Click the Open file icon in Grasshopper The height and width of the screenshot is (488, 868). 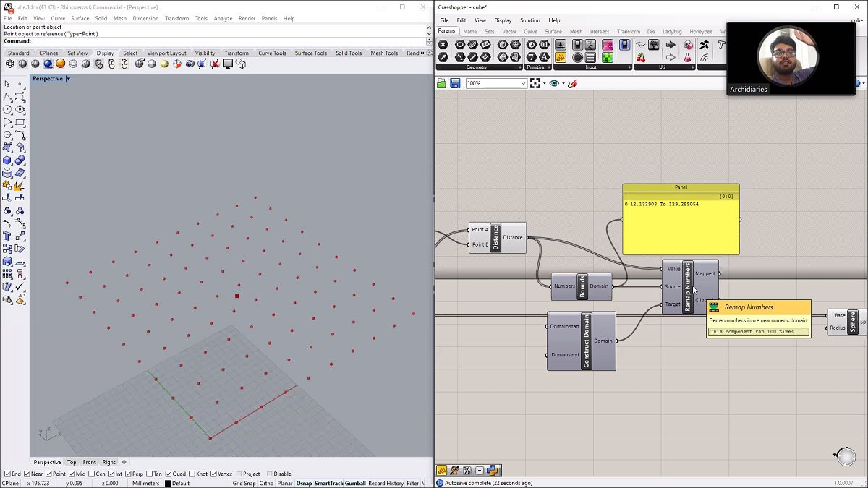(441, 84)
